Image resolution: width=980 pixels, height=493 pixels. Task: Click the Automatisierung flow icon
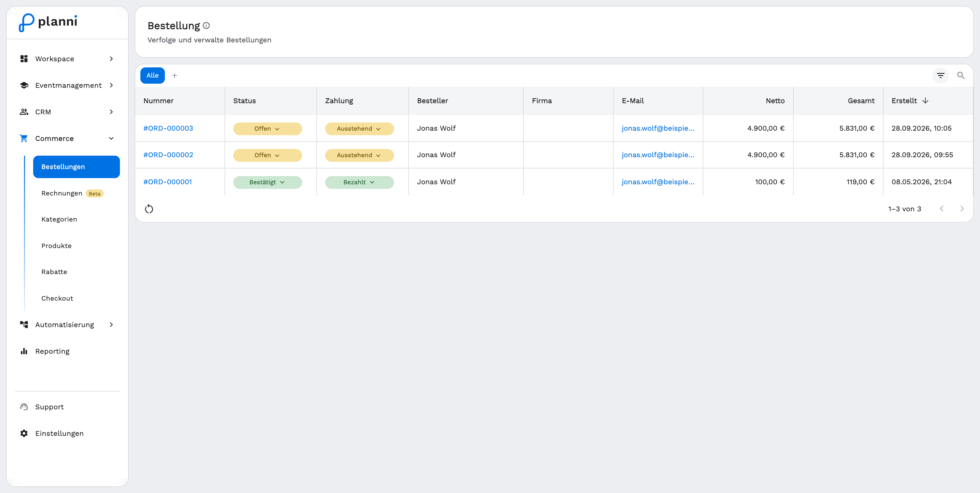click(24, 325)
